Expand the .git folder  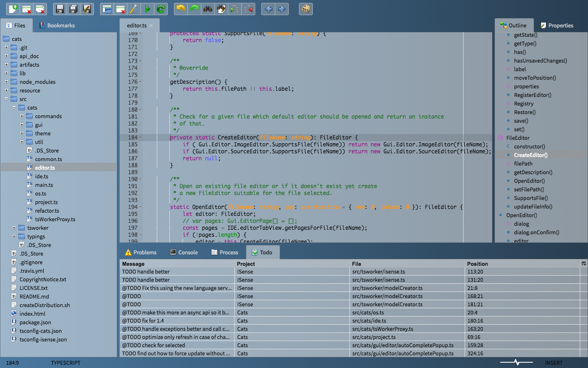(6, 47)
